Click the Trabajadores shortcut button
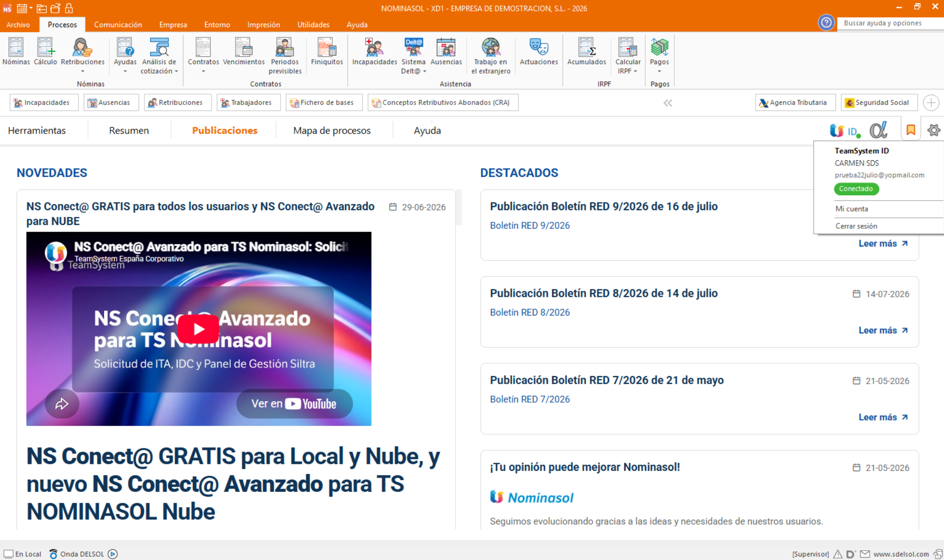Viewport: 944px width, 560px height. (x=248, y=103)
